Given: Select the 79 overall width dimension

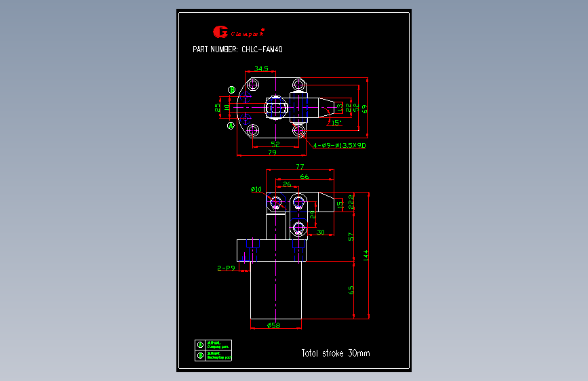Looking at the screenshot, I should [272, 153].
